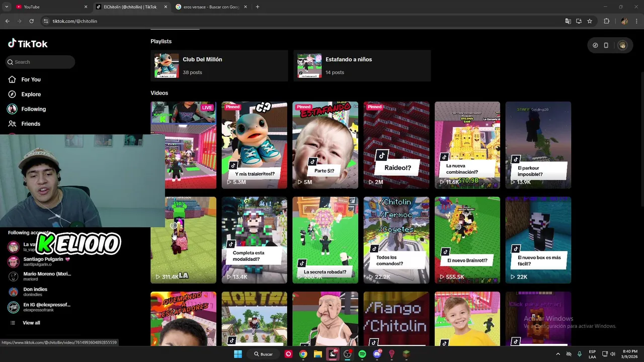Image resolution: width=644 pixels, height=362 pixels.
Task: Translate this page icon
Action: tap(568, 21)
